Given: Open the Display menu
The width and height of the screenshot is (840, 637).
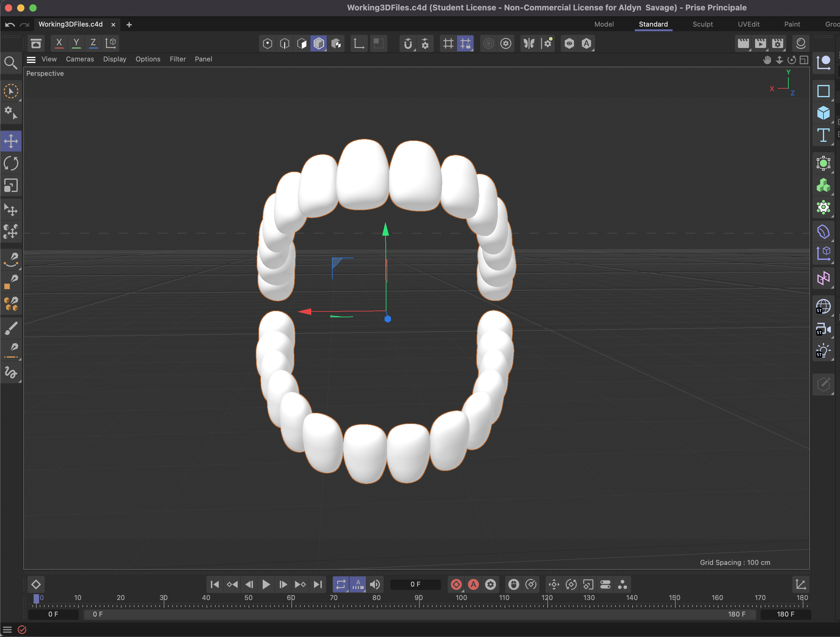Looking at the screenshot, I should [115, 59].
